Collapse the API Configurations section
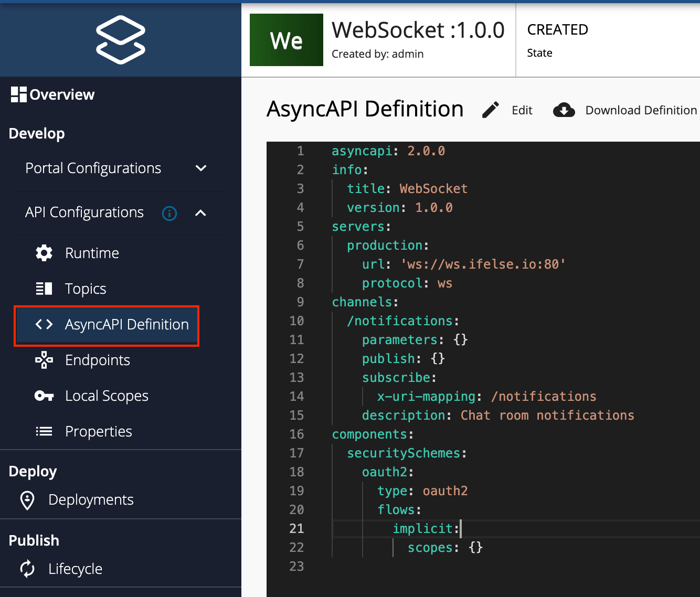The height and width of the screenshot is (597, 700). (200, 213)
